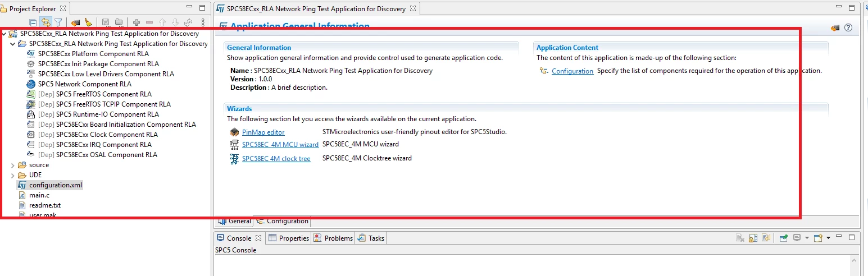Select main.c file

point(39,195)
